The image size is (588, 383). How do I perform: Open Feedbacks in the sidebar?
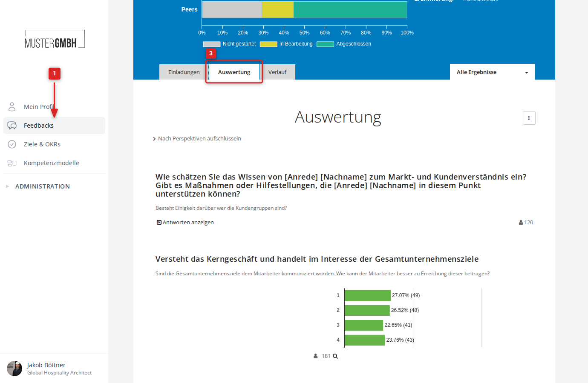(54, 126)
